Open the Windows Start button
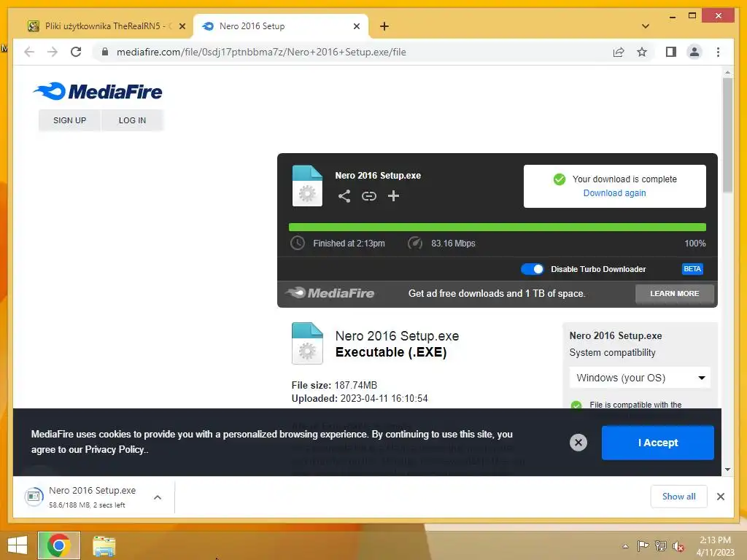Image resolution: width=747 pixels, height=560 pixels. 18,545
